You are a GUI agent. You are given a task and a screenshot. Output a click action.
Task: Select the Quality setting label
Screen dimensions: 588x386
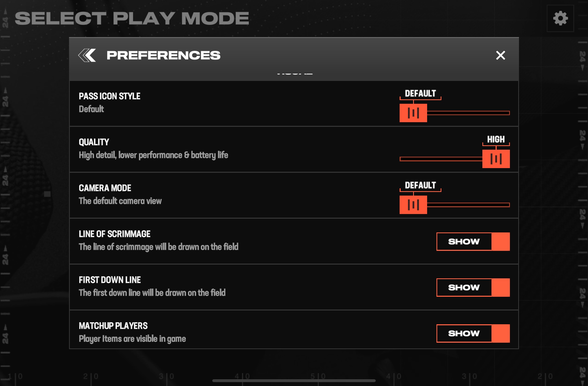[x=94, y=142]
